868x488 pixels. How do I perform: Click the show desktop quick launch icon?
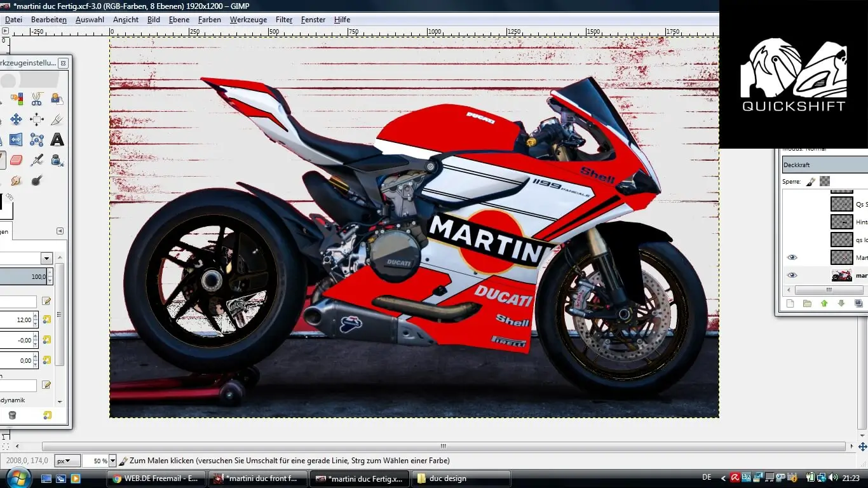point(46,478)
